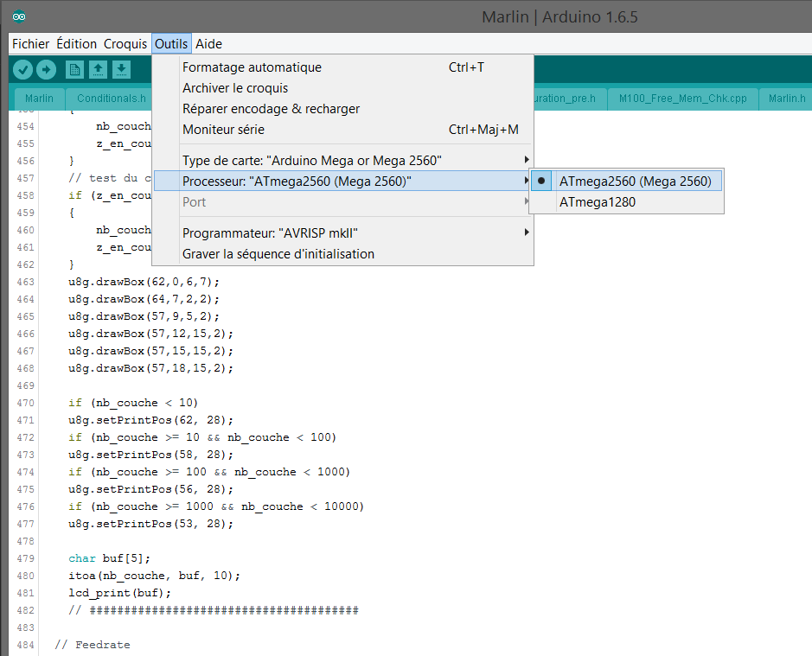Click code line if (nb_couche < 10)
Screen dimensions: 812x656
click(x=133, y=403)
